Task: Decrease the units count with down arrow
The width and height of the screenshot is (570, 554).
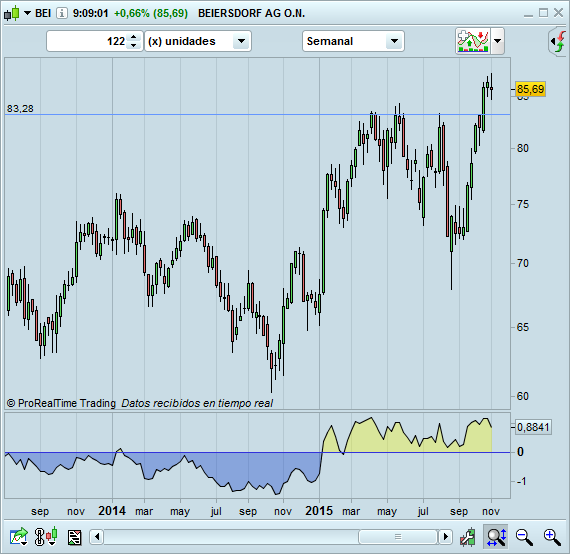Action: (x=134, y=45)
